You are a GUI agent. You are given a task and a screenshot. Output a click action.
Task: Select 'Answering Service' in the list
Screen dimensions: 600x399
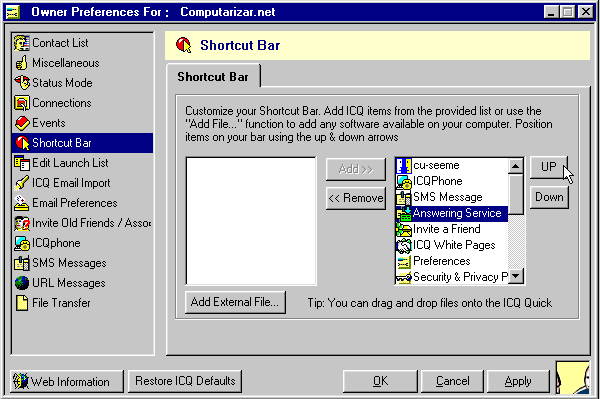point(452,213)
